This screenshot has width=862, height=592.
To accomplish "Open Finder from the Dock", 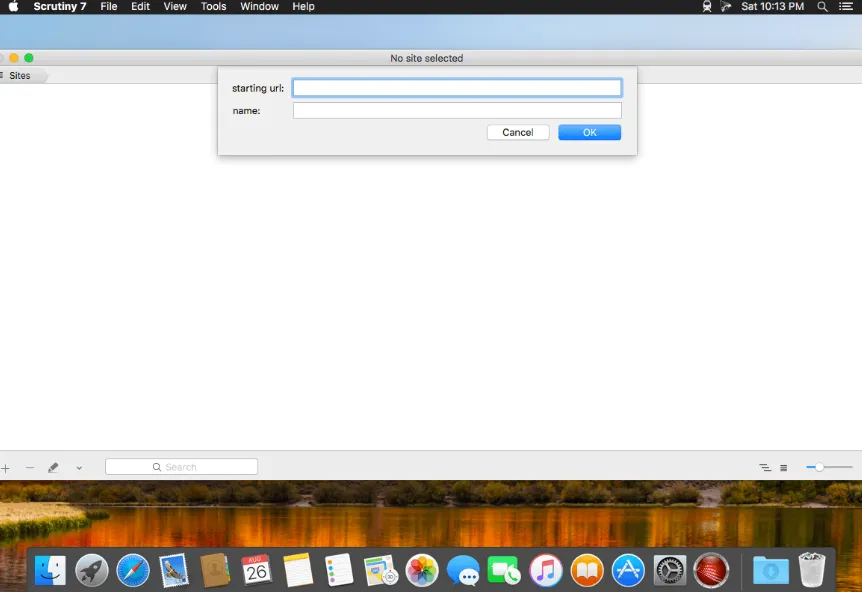I will [50, 570].
